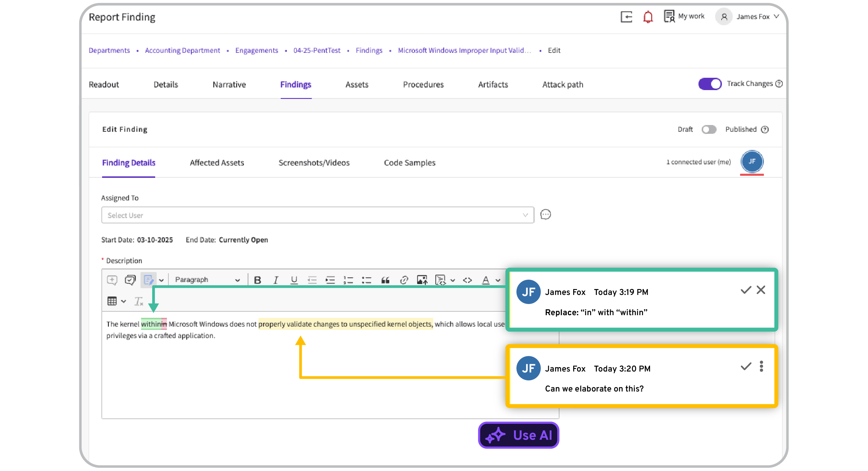Click the insert link icon
This screenshot has width=868, height=471.
pyautogui.click(x=404, y=280)
